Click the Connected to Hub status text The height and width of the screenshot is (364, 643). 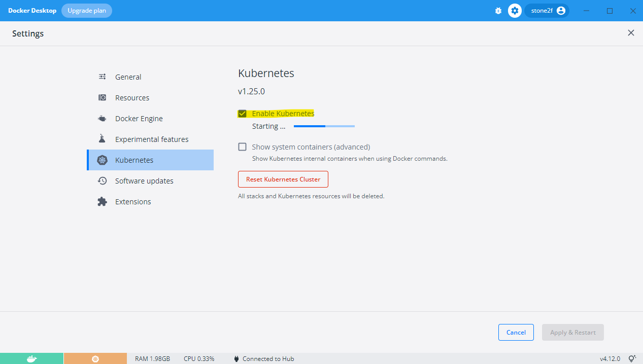pos(268,359)
